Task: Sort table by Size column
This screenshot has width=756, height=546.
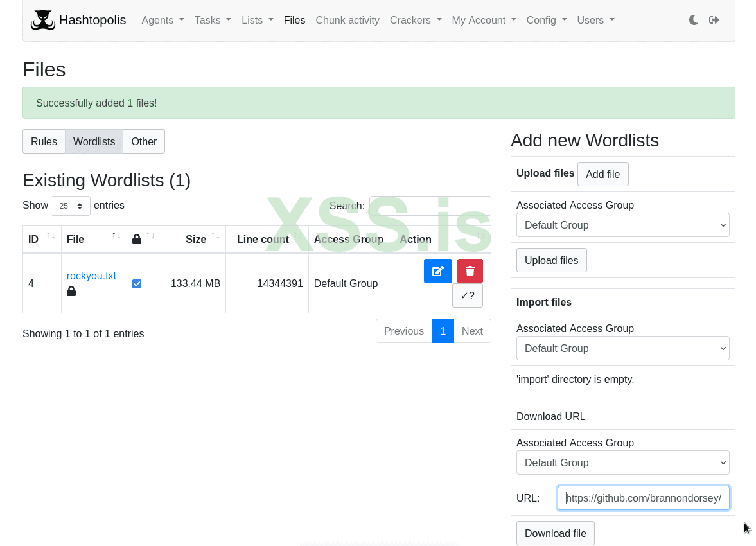Action: point(193,239)
